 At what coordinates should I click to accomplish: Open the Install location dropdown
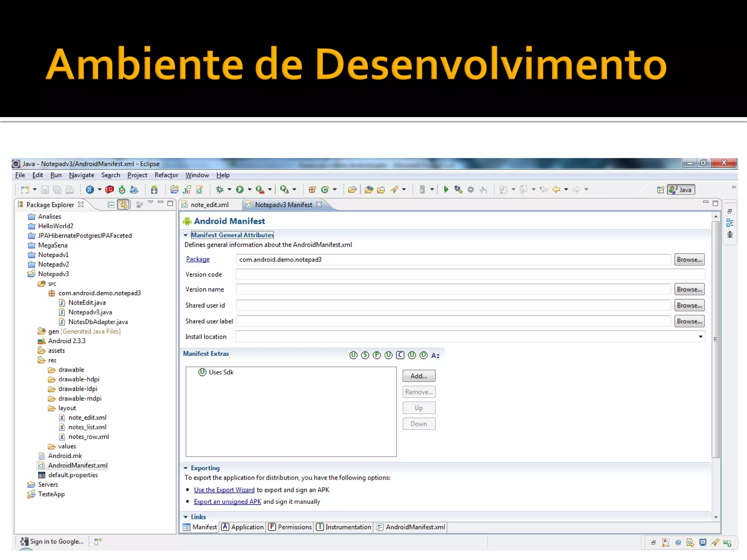(x=700, y=337)
